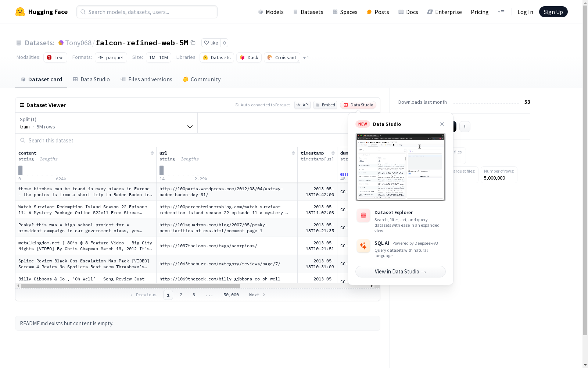Click the like count 0
Viewport: 588px width, 368px height.
pos(225,43)
